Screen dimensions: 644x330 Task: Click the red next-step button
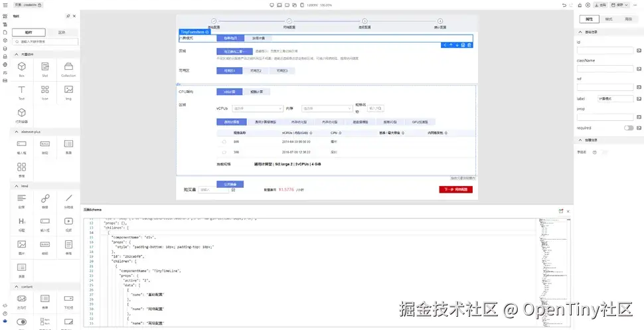pos(456,189)
